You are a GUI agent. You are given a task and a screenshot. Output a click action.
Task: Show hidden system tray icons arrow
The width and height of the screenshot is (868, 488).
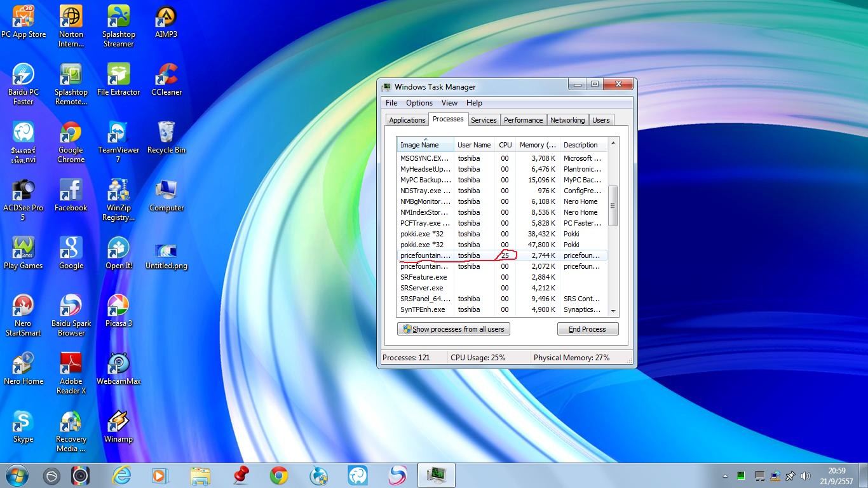(x=726, y=476)
